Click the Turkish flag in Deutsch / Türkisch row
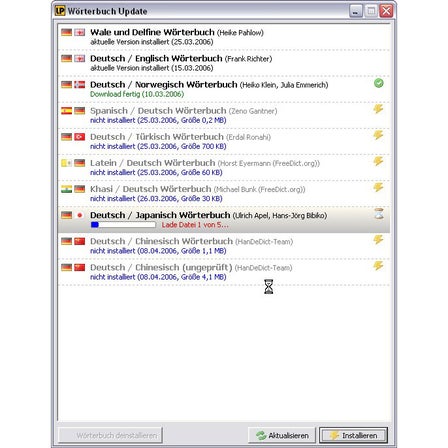 coord(79,137)
